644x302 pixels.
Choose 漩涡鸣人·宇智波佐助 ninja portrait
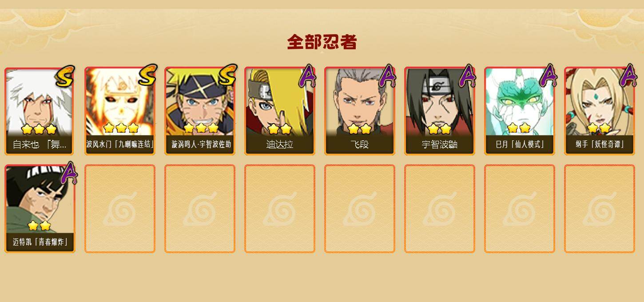(x=200, y=111)
